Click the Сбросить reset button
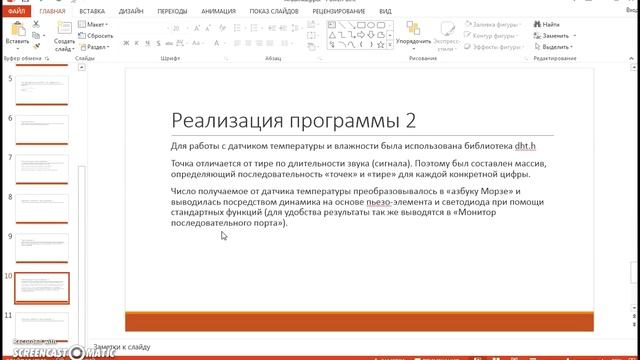The height and width of the screenshot is (360, 640). 96,36
